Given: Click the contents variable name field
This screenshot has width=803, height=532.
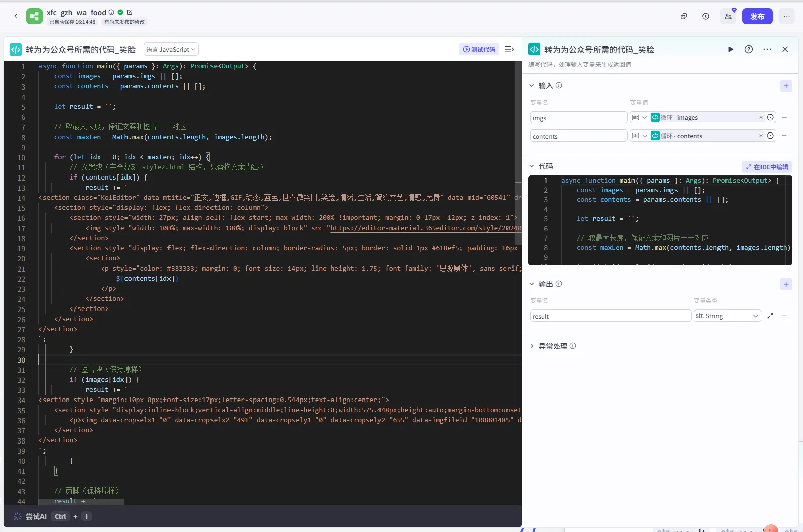Looking at the screenshot, I should 578,136.
